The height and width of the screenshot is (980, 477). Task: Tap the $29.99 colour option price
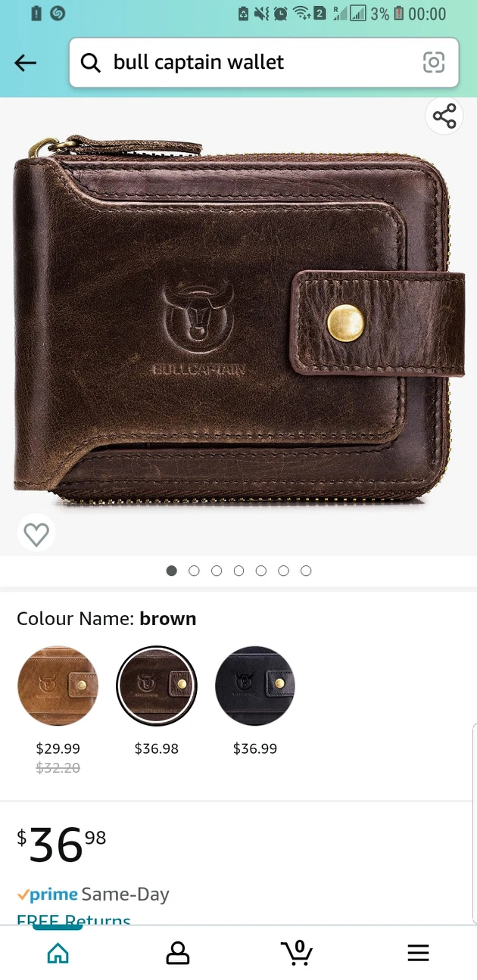(58, 748)
